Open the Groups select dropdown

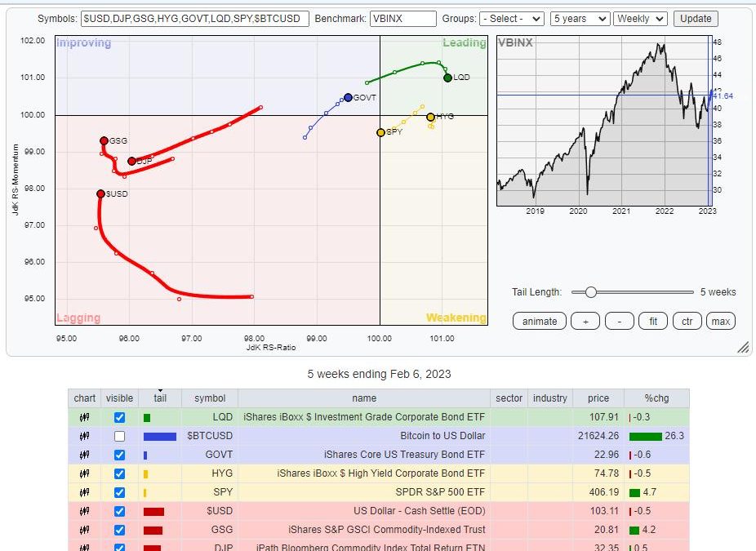pos(512,19)
